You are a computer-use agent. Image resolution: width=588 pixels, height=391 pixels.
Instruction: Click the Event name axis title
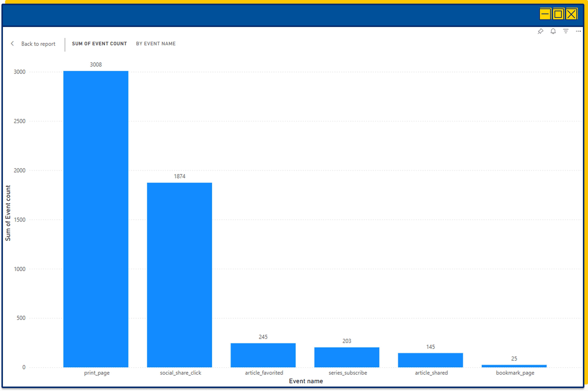[306, 381]
